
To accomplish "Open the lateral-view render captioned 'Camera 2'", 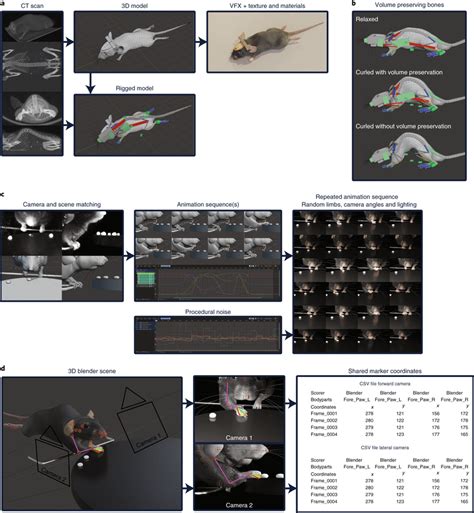I will (x=239, y=477).
